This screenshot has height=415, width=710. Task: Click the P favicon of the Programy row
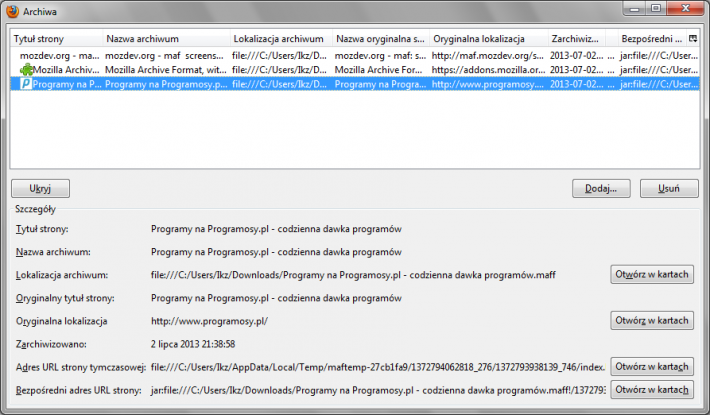(26, 84)
